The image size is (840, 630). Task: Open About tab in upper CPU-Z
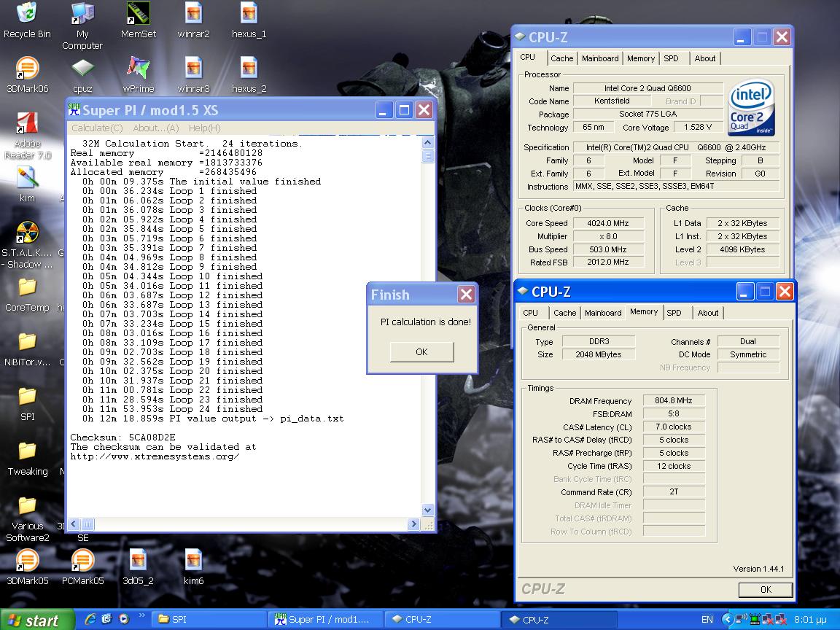(704, 58)
